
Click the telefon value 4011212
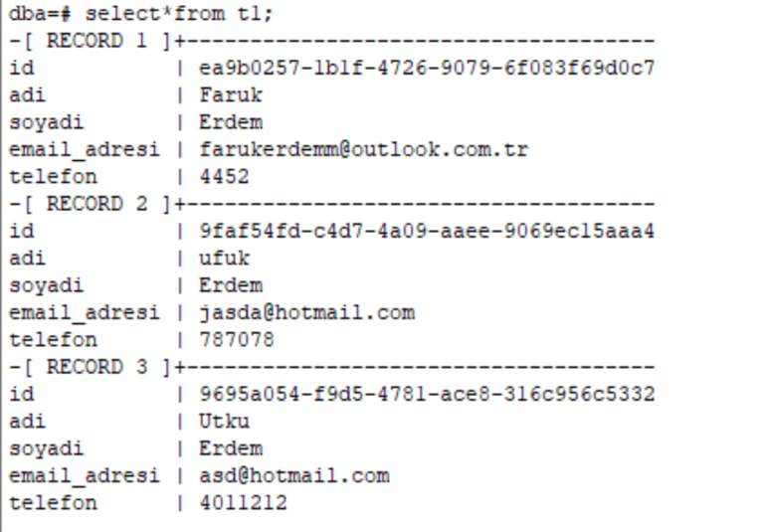[243, 503]
